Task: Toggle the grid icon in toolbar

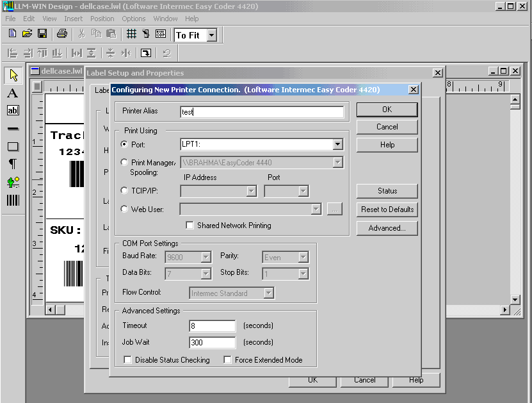Action: coord(131,34)
